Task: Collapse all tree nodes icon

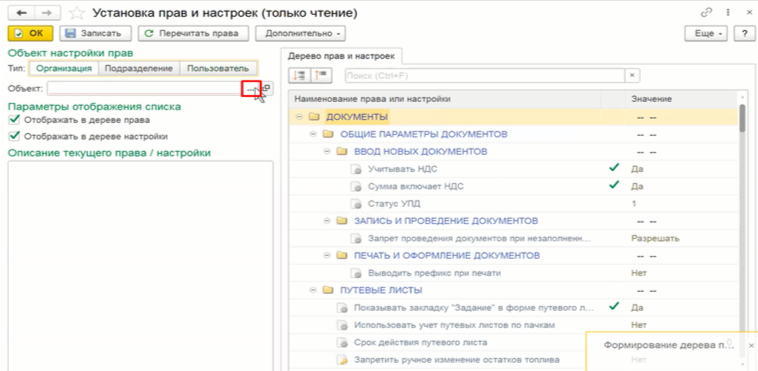Action: click(321, 75)
